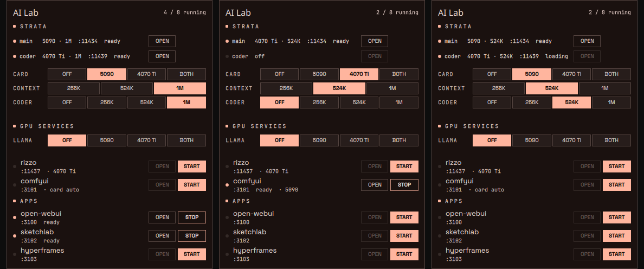
Task: Set LLAMA to BOTH in right panel
Action: [611, 140]
